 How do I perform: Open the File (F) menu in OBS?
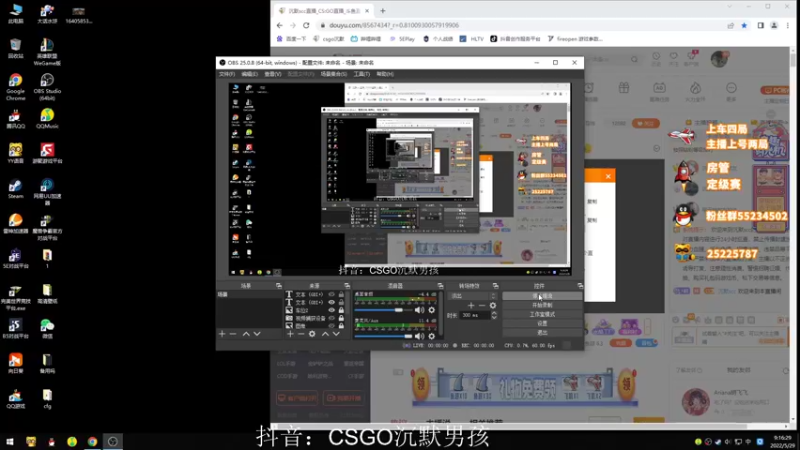[227, 74]
